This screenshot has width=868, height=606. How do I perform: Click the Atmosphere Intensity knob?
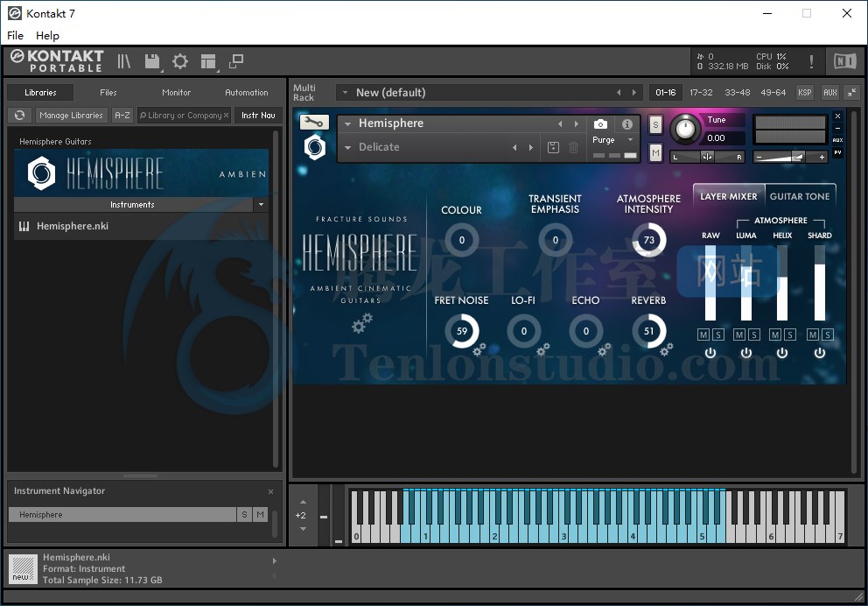(x=648, y=240)
